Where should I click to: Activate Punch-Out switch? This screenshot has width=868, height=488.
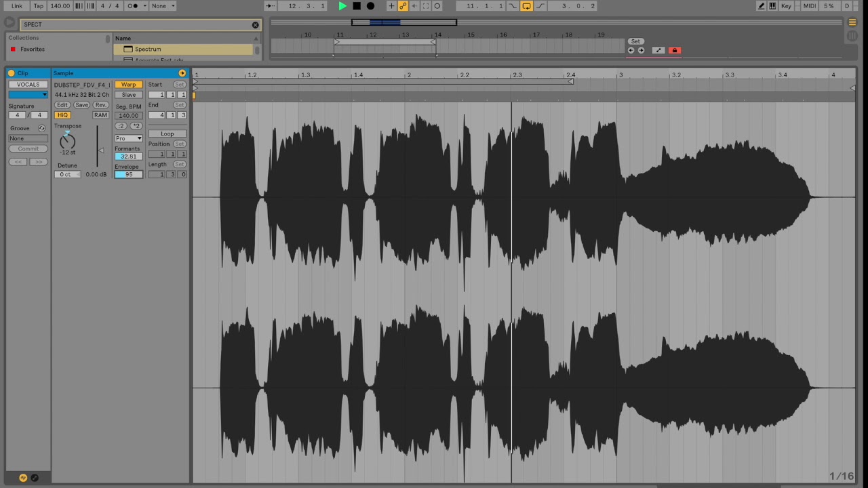tap(540, 6)
